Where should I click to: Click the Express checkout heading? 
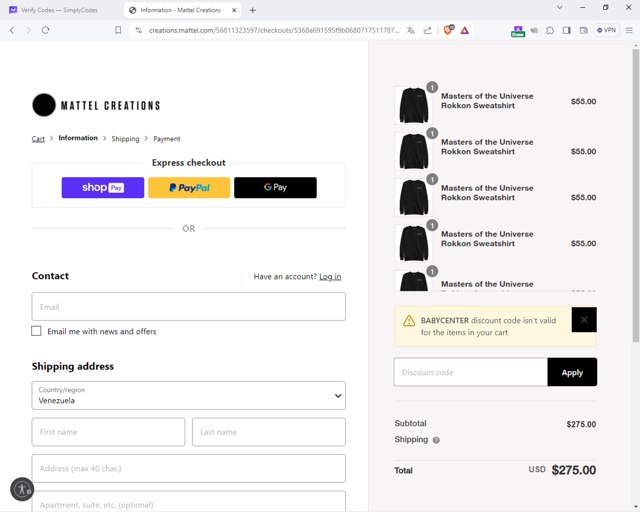click(189, 163)
